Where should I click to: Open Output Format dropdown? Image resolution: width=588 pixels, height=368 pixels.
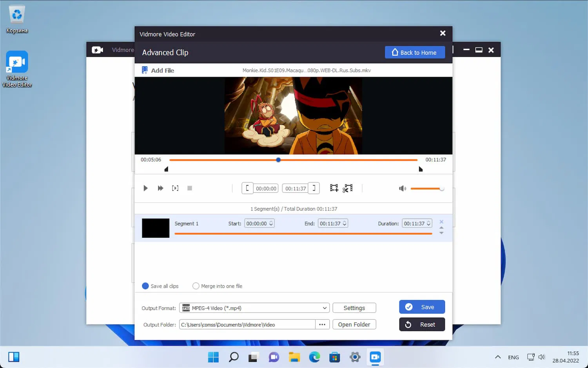[x=254, y=308]
